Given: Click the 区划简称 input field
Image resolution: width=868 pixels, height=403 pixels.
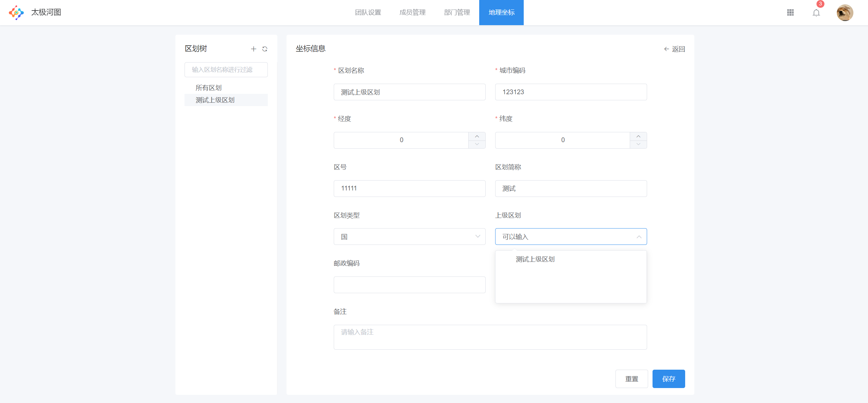Looking at the screenshot, I should (x=571, y=188).
